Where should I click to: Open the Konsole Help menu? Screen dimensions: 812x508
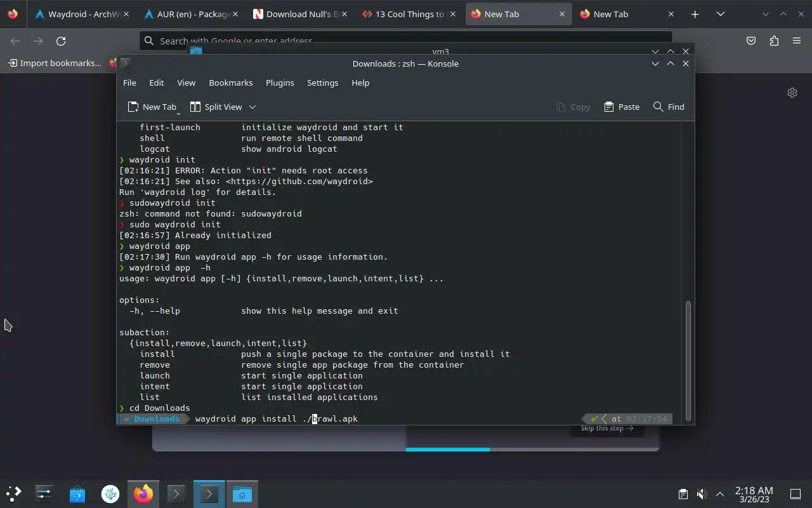[360, 83]
